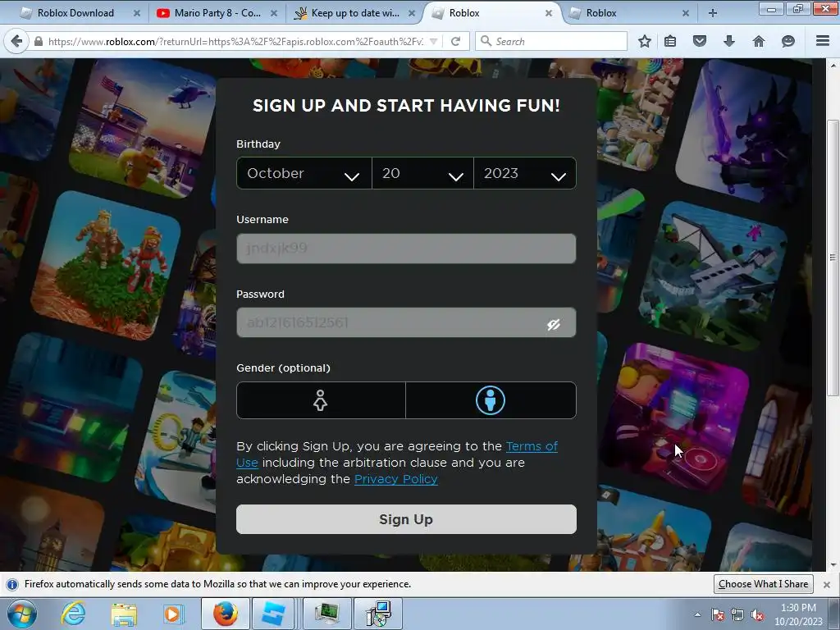Viewport: 840px width, 630px height.
Task: Open Windows Explorer folder in taskbar
Action: [x=124, y=614]
